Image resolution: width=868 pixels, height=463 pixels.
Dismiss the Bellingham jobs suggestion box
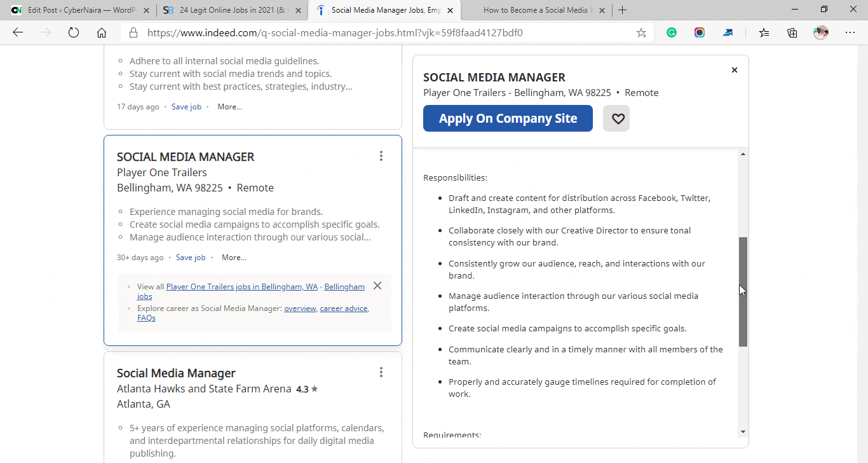click(x=377, y=286)
